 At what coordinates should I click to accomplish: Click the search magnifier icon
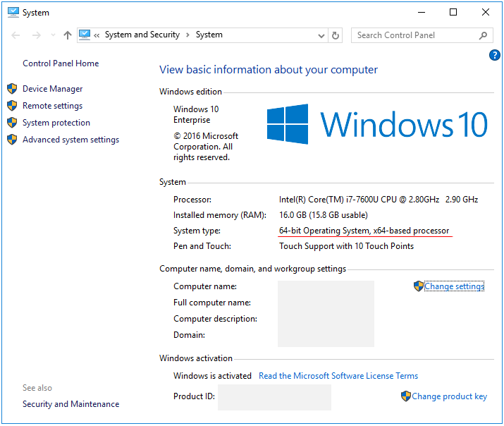point(483,35)
